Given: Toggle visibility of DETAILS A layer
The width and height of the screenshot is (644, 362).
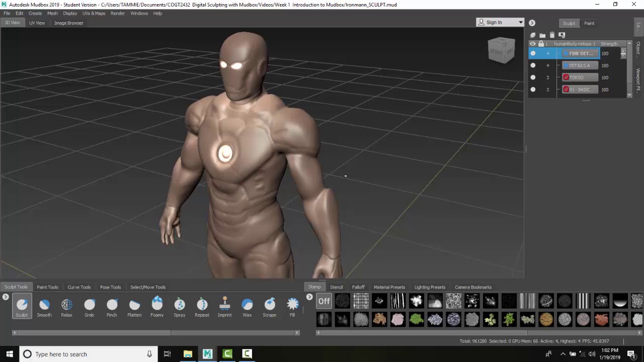Looking at the screenshot, I should pyautogui.click(x=533, y=65).
